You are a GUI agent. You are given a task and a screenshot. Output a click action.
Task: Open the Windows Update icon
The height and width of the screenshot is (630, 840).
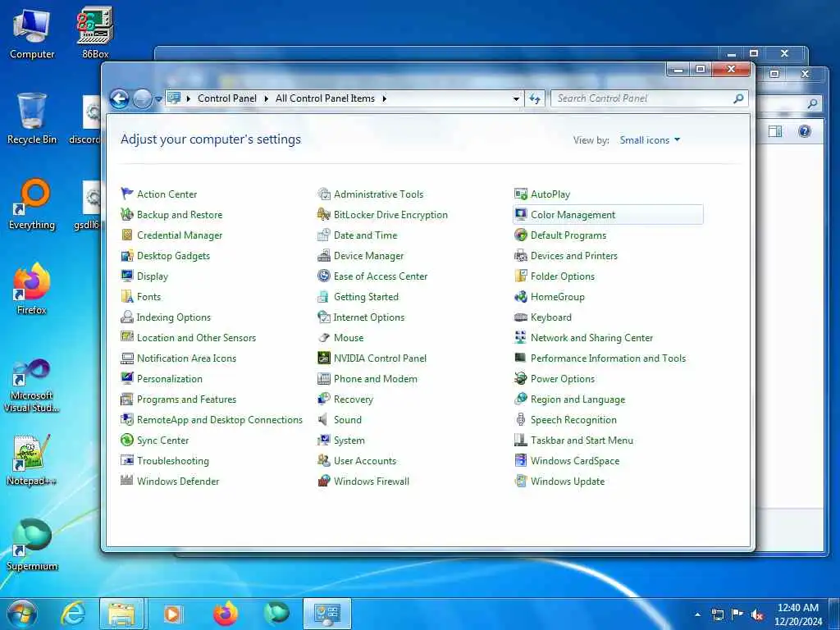coord(520,481)
